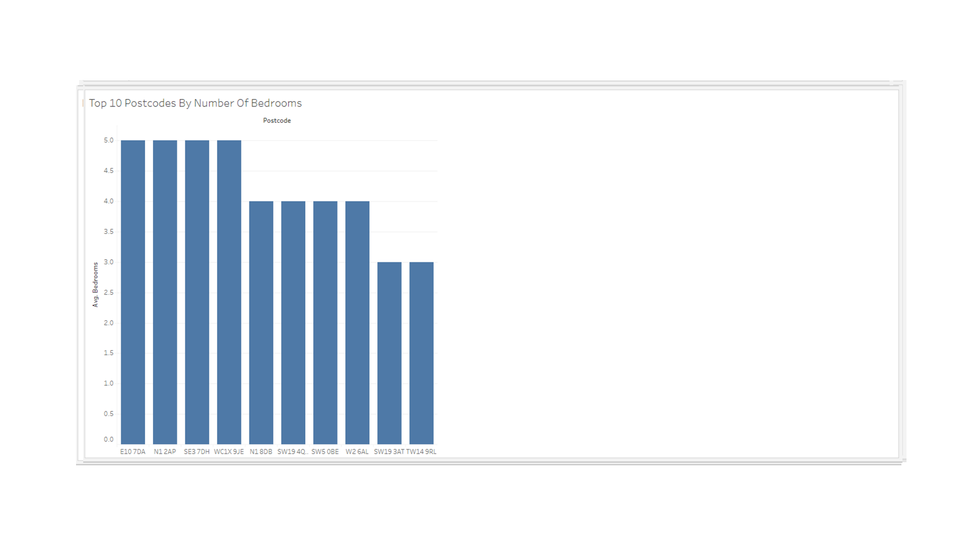This screenshot has width=980, height=551.
Task: Select the SW19 3AT bar
Action: [x=389, y=353]
